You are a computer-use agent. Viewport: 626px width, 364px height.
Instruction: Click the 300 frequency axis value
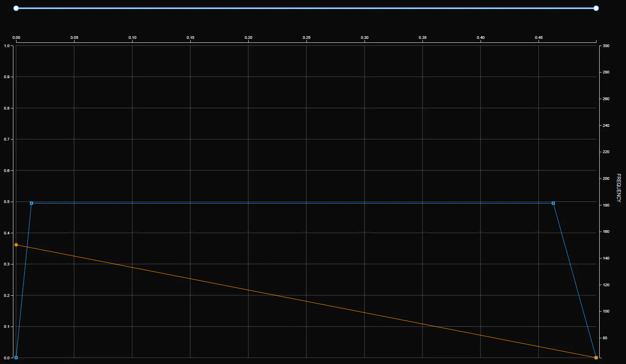click(606, 46)
